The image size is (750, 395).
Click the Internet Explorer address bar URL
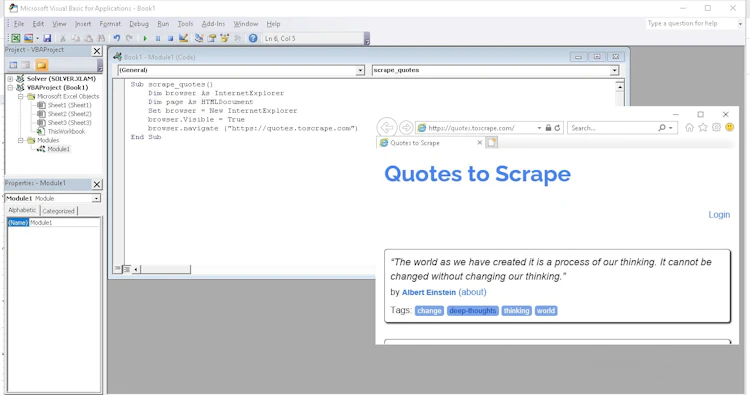[471, 128]
